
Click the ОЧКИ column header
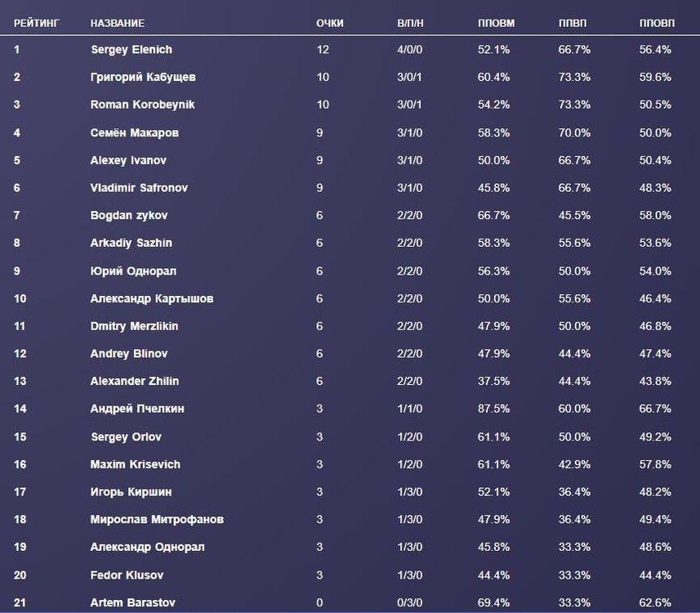click(x=330, y=23)
